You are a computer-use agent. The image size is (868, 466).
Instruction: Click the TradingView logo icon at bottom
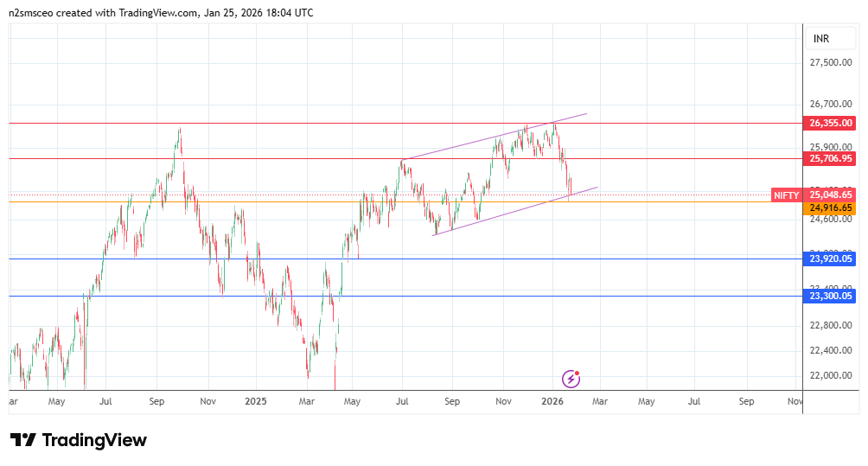click(x=23, y=440)
